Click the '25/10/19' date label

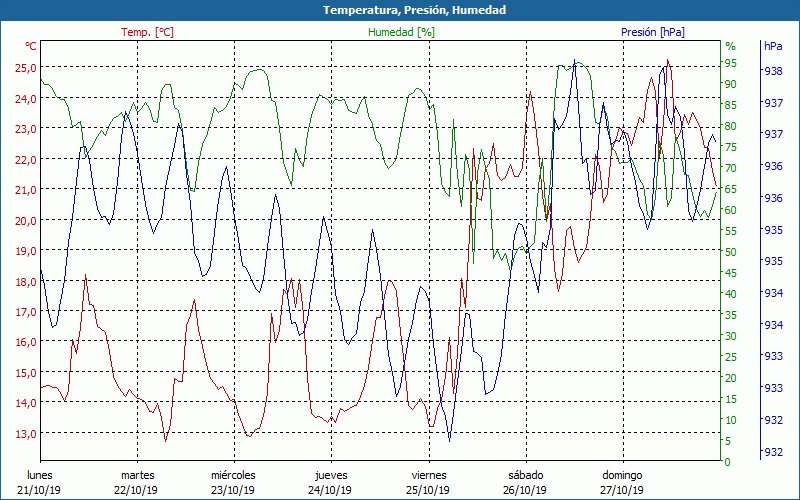point(428,490)
